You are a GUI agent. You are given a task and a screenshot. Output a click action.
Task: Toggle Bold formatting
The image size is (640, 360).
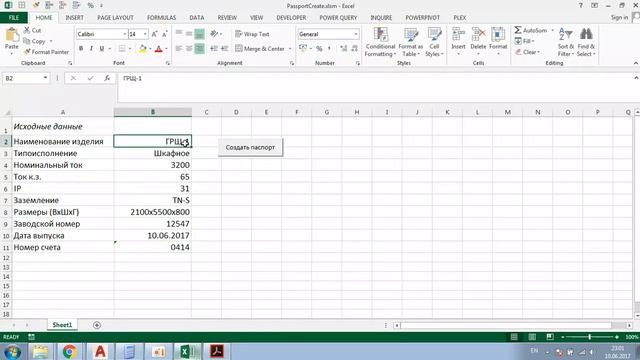81,49
